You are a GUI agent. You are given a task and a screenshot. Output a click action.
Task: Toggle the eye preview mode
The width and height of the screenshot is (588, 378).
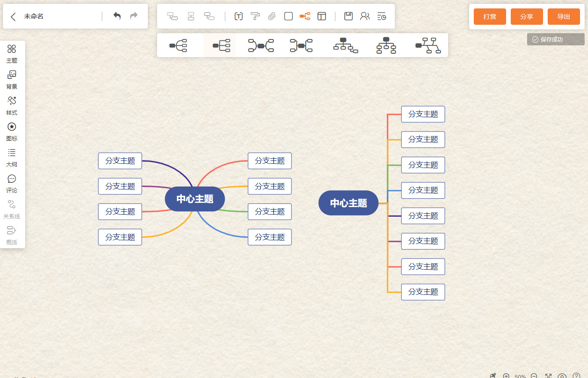[562, 376]
